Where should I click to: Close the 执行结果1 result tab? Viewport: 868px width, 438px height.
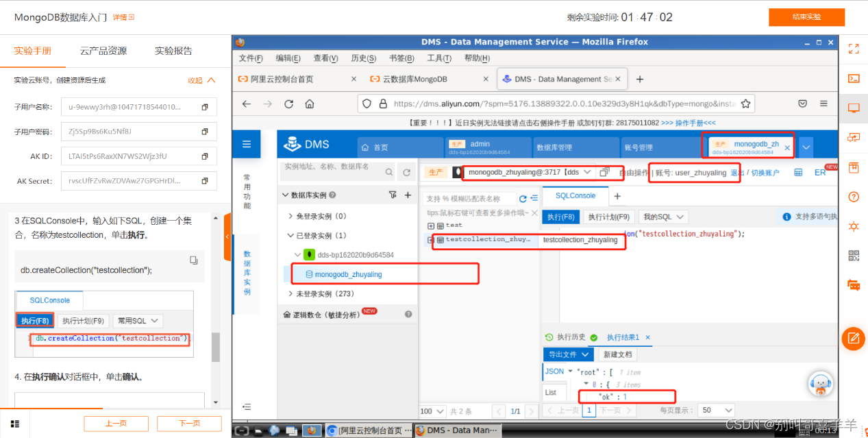tap(648, 338)
